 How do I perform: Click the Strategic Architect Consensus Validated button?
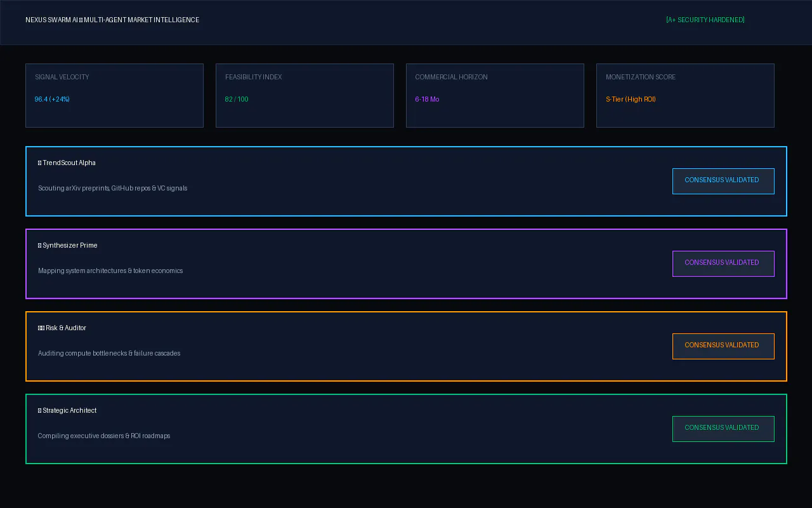pos(723,429)
